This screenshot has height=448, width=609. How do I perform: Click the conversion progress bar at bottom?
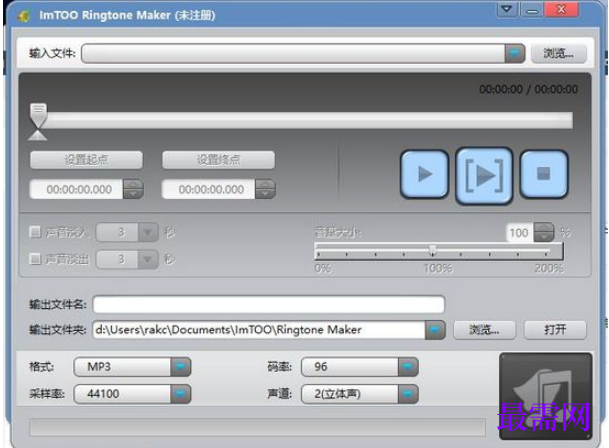click(x=258, y=427)
